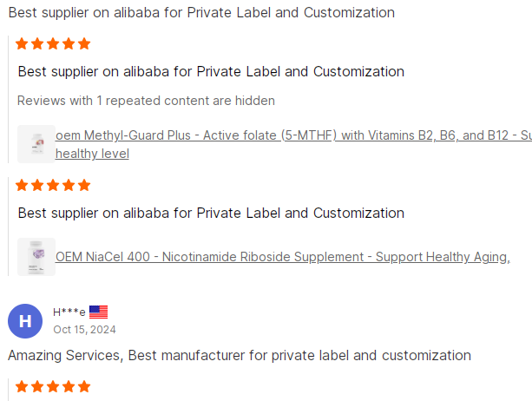
Task: Click the Oct 15, 2024 review date
Action: (84, 330)
